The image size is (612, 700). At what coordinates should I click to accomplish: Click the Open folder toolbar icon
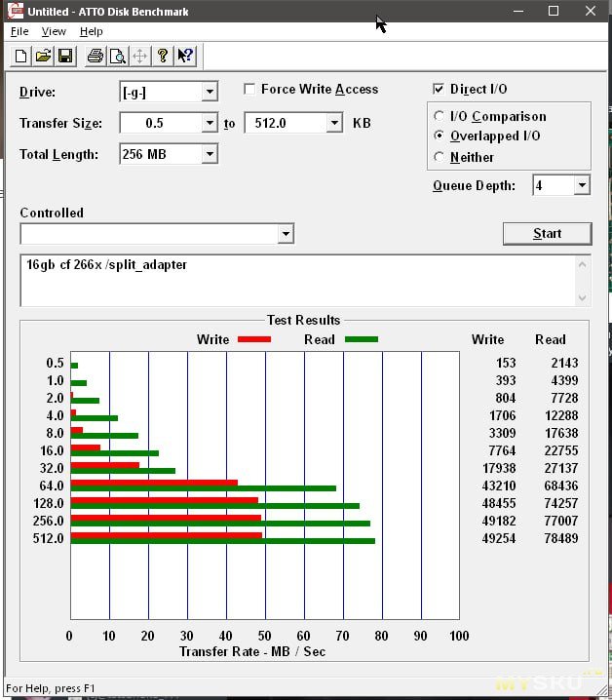tap(43, 56)
